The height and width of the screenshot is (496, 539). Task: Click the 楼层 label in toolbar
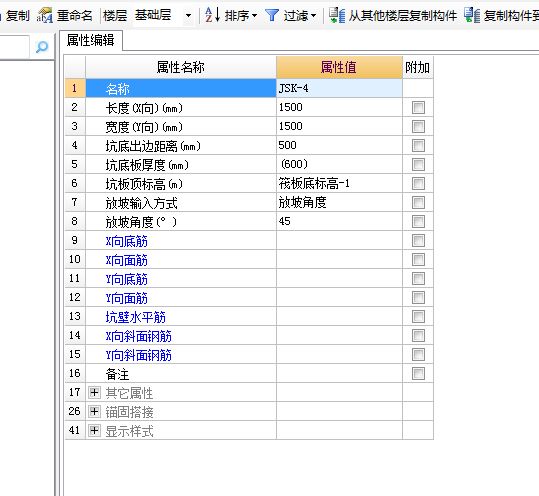point(115,15)
